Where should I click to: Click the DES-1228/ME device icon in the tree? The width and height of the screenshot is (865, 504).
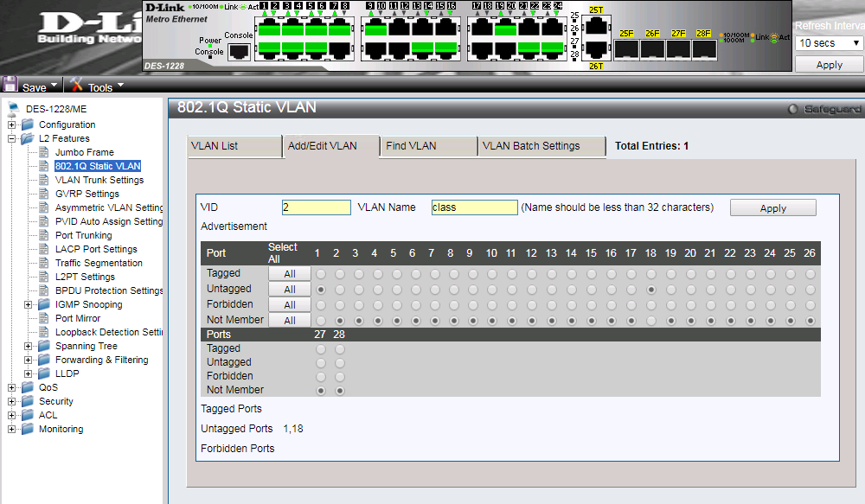pyautogui.click(x=14, y=108)
